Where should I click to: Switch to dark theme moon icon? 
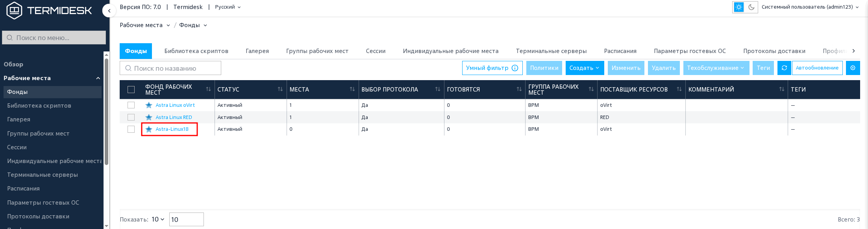(751, 7)
